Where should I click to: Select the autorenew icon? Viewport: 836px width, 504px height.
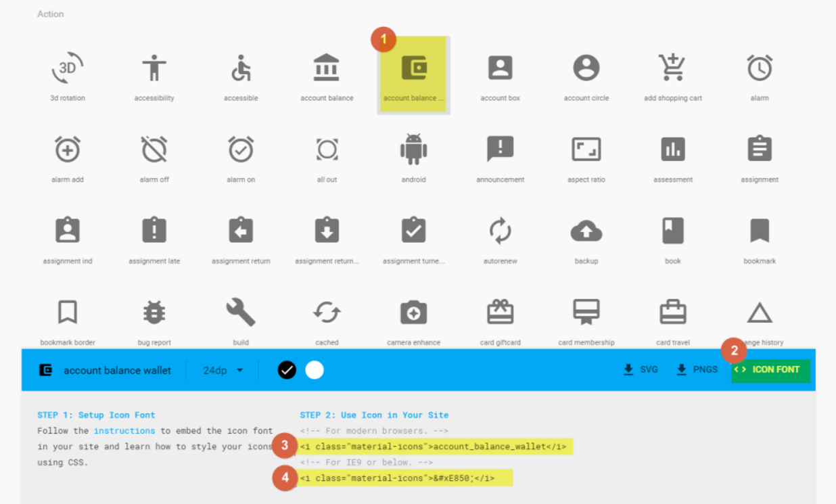click(x=501, y=231)
